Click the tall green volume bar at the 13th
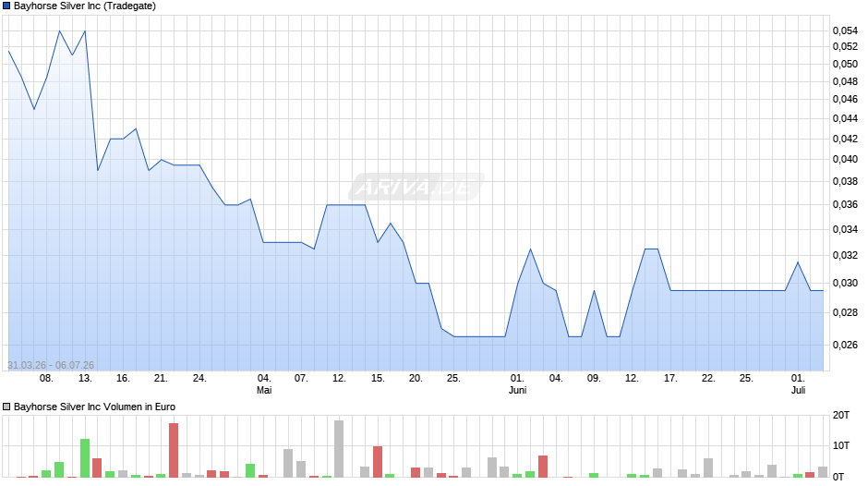868x486 pixels. (x=85, y=458)
